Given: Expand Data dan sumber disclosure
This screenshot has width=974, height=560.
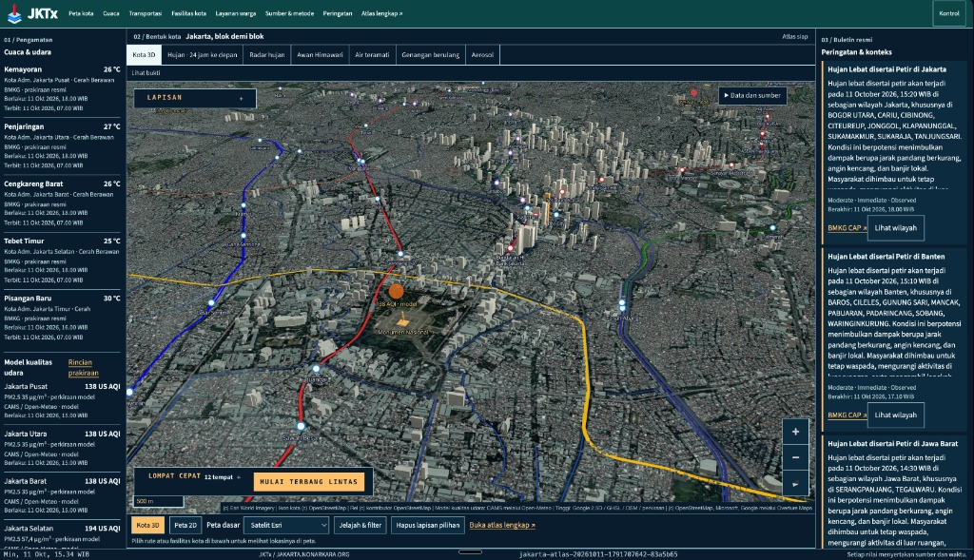Looking at the screenshot, I should (x=752, y=96).
